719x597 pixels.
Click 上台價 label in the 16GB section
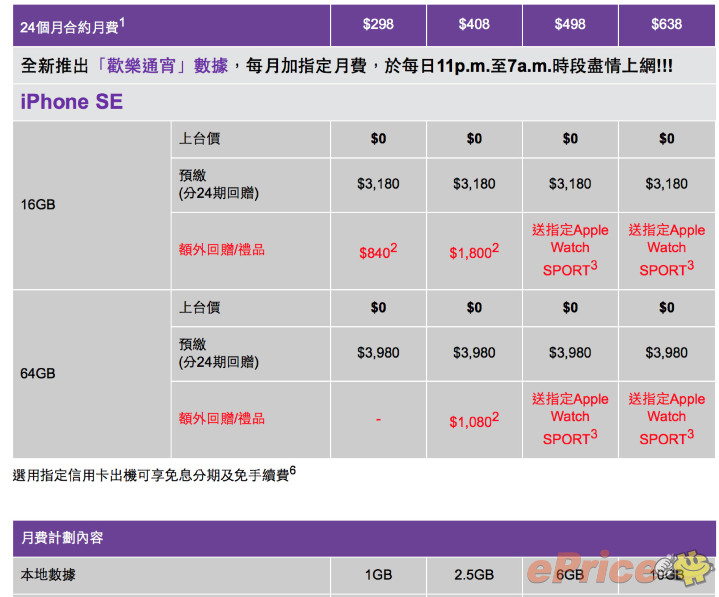click(x=199, y=138)
